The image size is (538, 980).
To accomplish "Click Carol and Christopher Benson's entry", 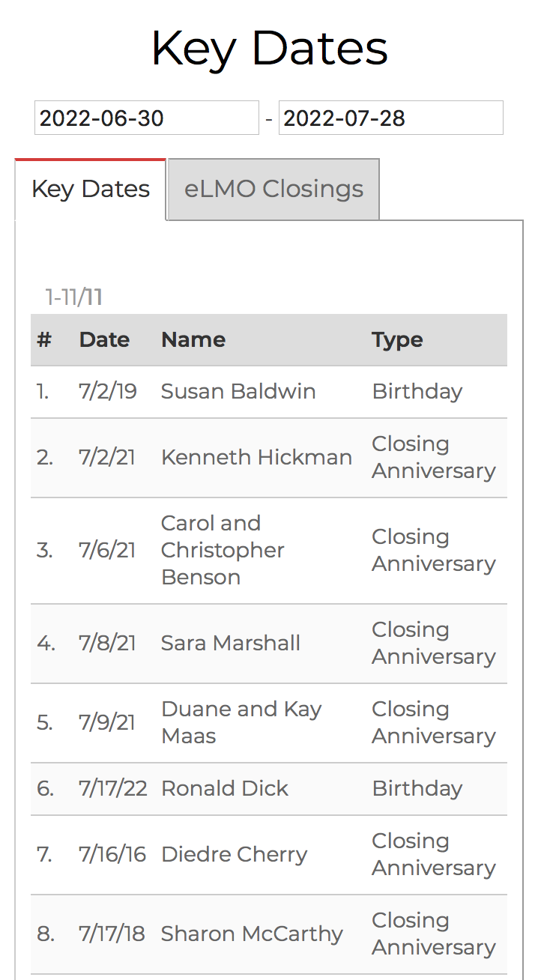I will (222, 550).
